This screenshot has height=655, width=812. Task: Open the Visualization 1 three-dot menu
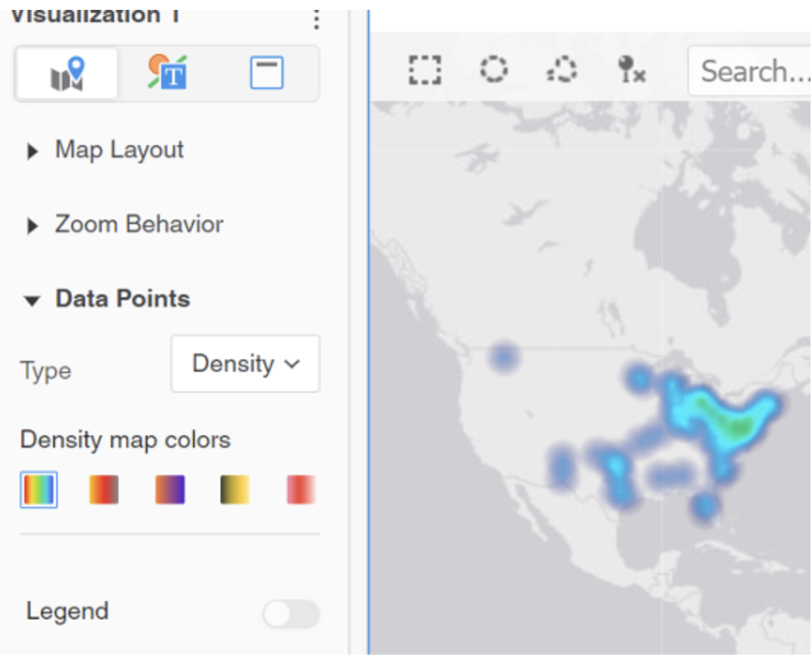point(317,20)
